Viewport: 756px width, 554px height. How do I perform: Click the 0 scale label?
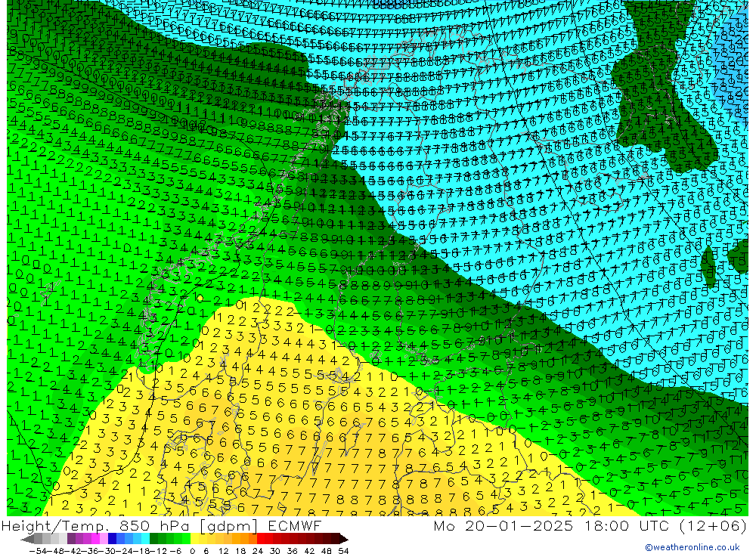(193, 551)
